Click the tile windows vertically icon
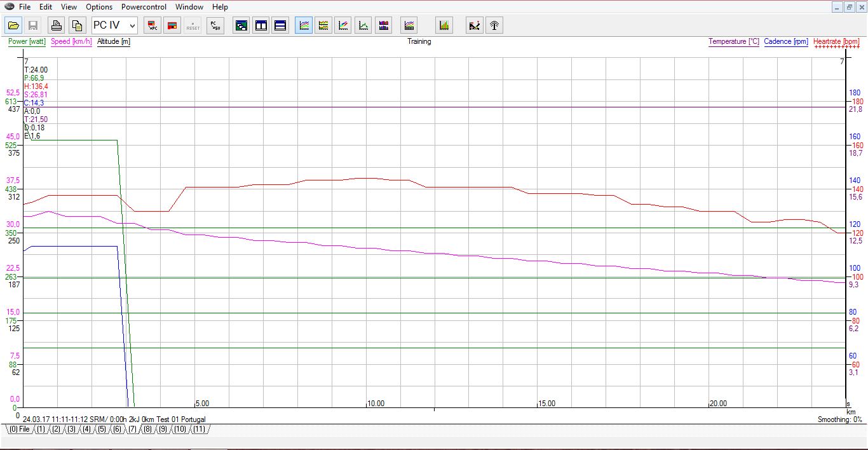The image size is (868, 450). [261, 25]
